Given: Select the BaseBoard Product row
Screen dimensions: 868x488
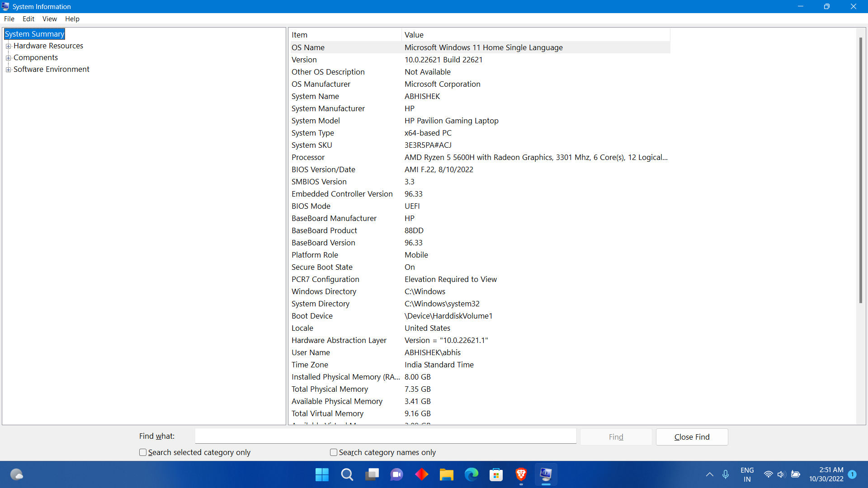Looking at the screenshot, I should (480, 230).
